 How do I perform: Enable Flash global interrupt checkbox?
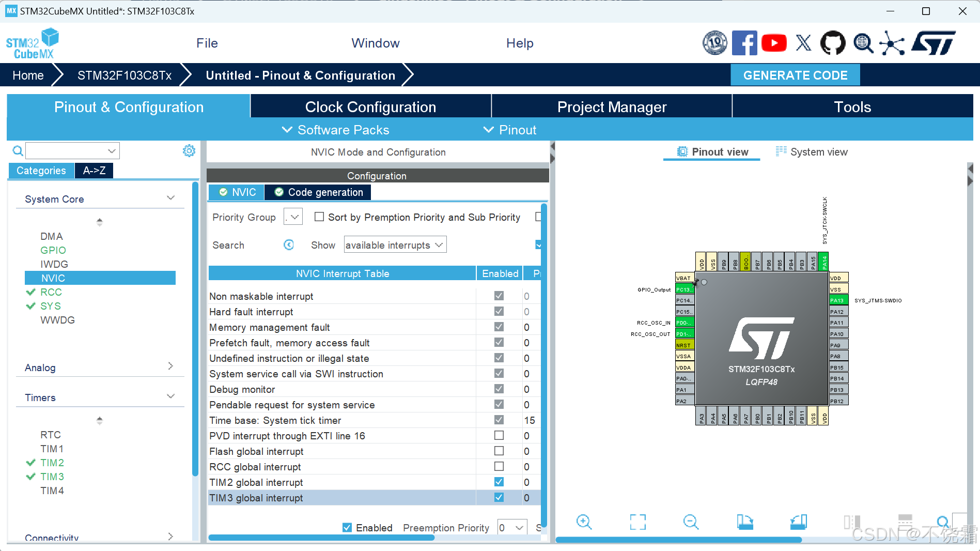pyautogui.click(x=499, y=451)
